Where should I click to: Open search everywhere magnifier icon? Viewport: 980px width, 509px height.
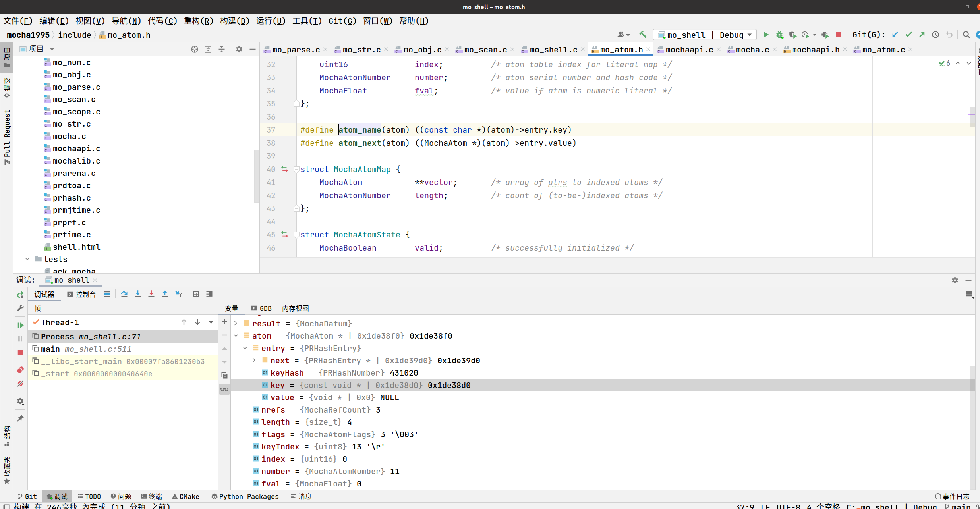966,35
